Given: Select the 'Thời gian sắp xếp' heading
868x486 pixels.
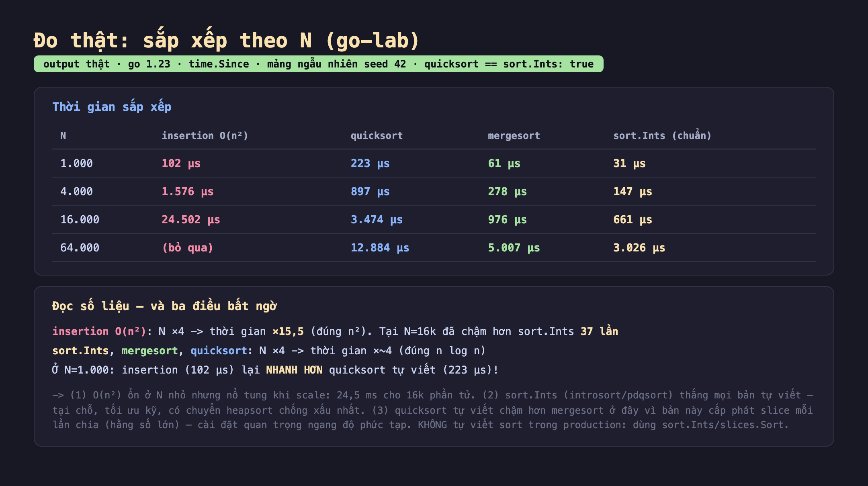Looking at the screenshot, I should (112, 107).
